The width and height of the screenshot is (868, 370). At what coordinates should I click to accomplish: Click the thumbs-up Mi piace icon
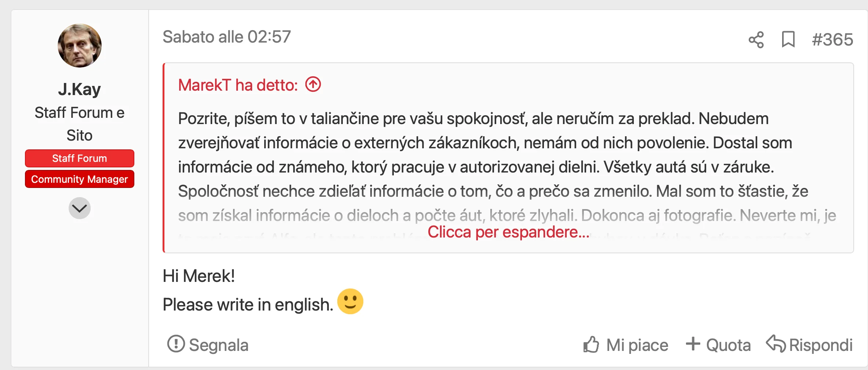591,345
